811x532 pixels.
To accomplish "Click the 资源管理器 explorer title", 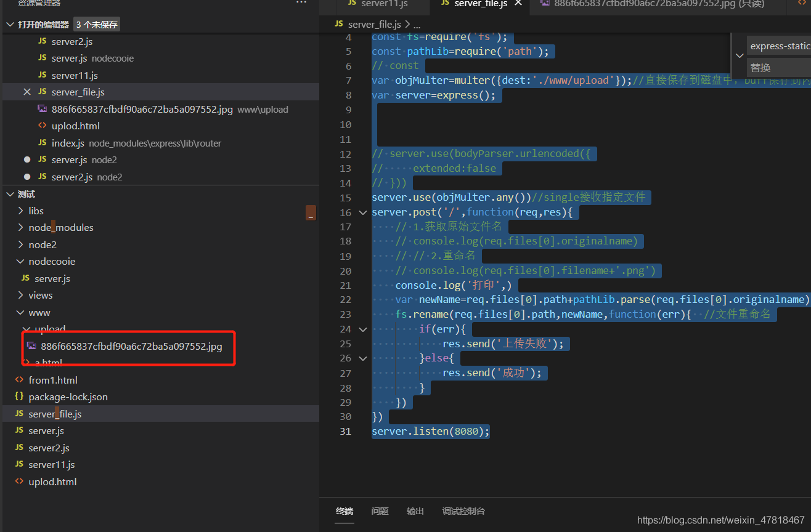I will (39, 3).
